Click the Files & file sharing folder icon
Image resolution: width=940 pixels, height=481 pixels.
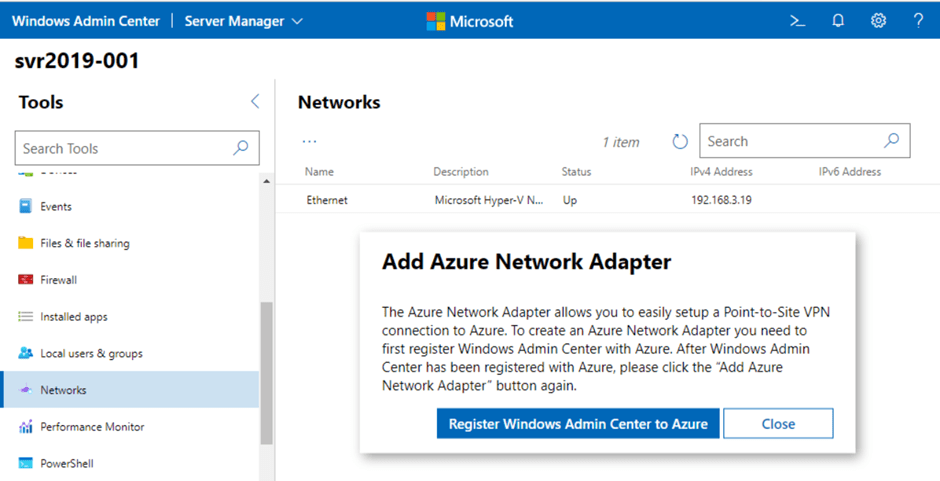[26, 243]
